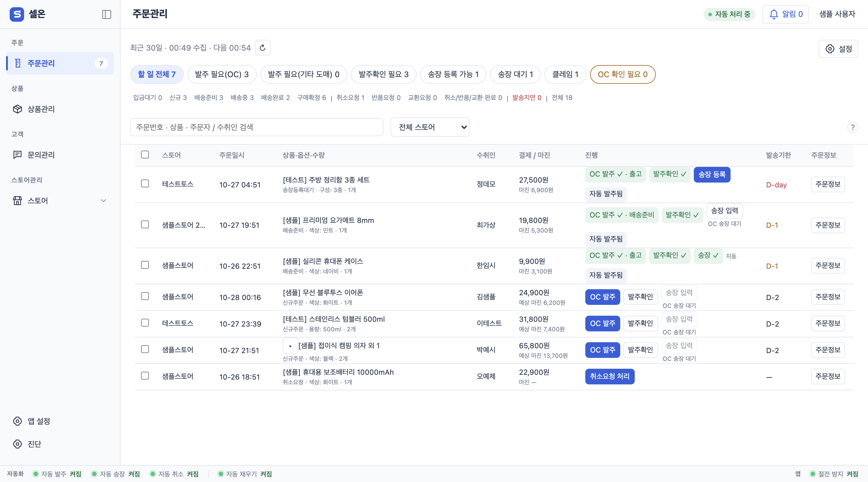Select the OC 확인 필요 0 tab
Image resolution: width=868 pixels, height=482 pixels.
click(622, 74)
